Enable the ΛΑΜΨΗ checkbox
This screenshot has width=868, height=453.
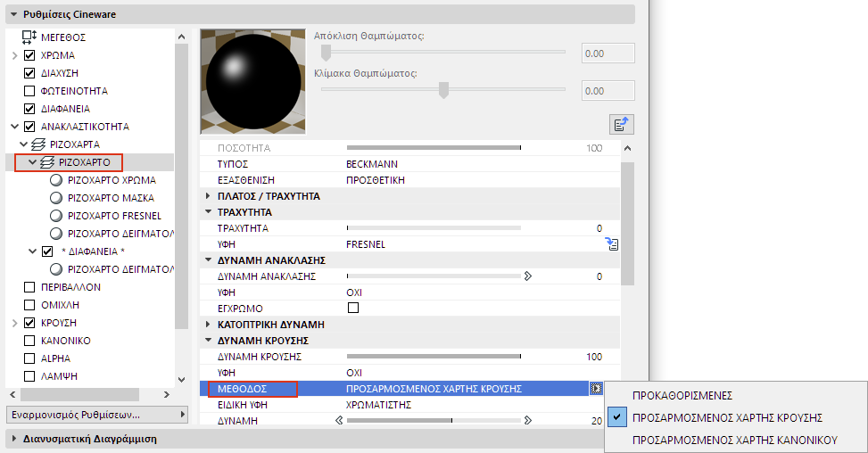tap(29, 376)
